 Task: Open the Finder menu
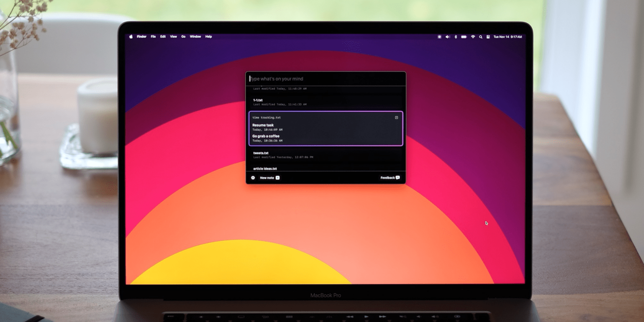point(141,37)
